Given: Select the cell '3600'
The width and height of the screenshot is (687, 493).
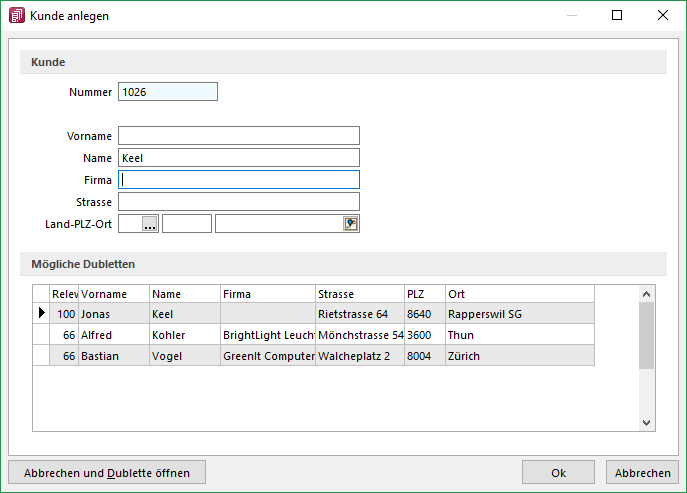Looking at the screenshot, I should click(425, 335).
